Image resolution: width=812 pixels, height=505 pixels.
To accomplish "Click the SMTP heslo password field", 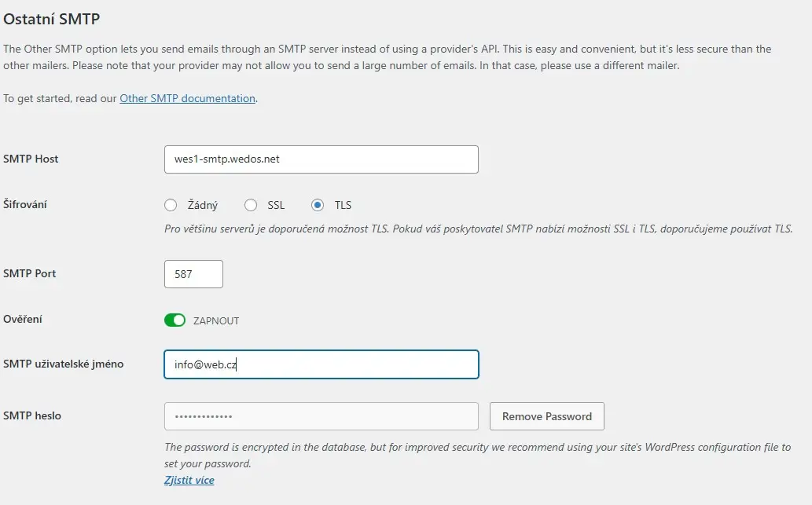I will click(321, 416).
